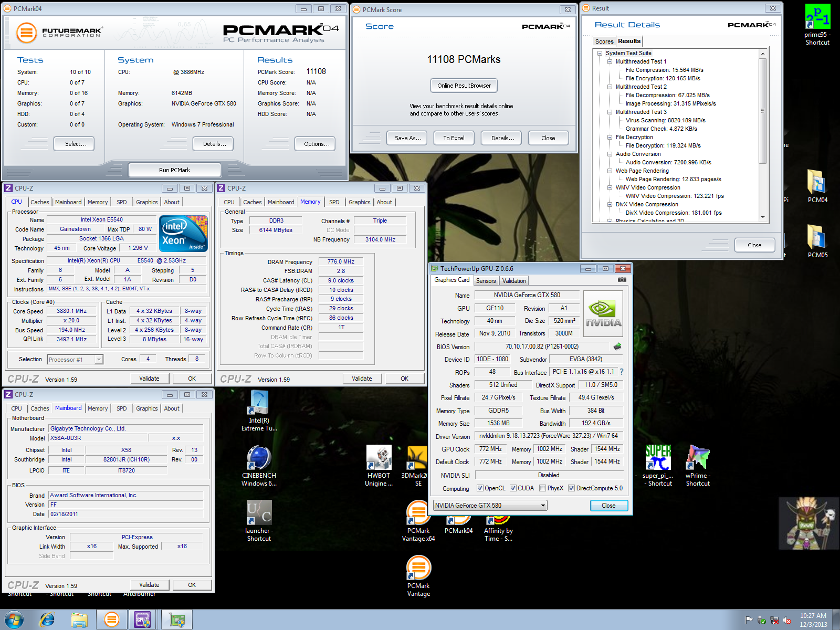
Task: Collapse the Multithreaded Test 1 node
Action: click(x=610, y=61)
